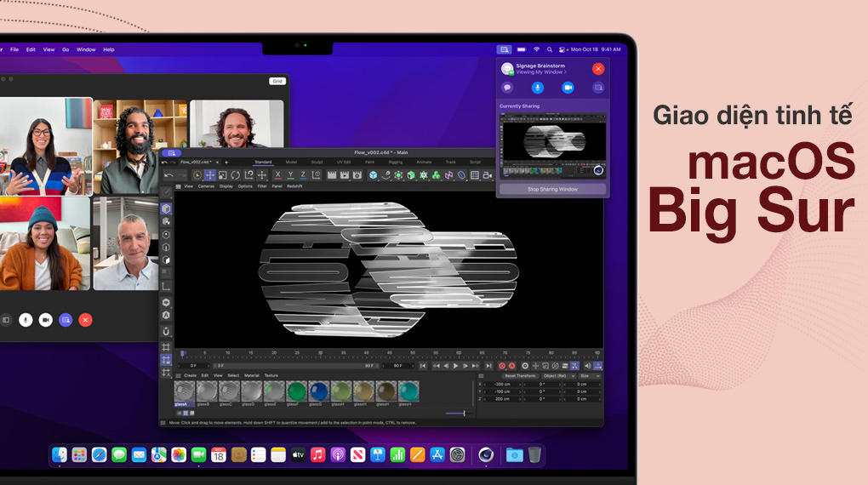Switch to the Animate layout tab
Viewport: 868px width, 485px height.
coord(424,163)
